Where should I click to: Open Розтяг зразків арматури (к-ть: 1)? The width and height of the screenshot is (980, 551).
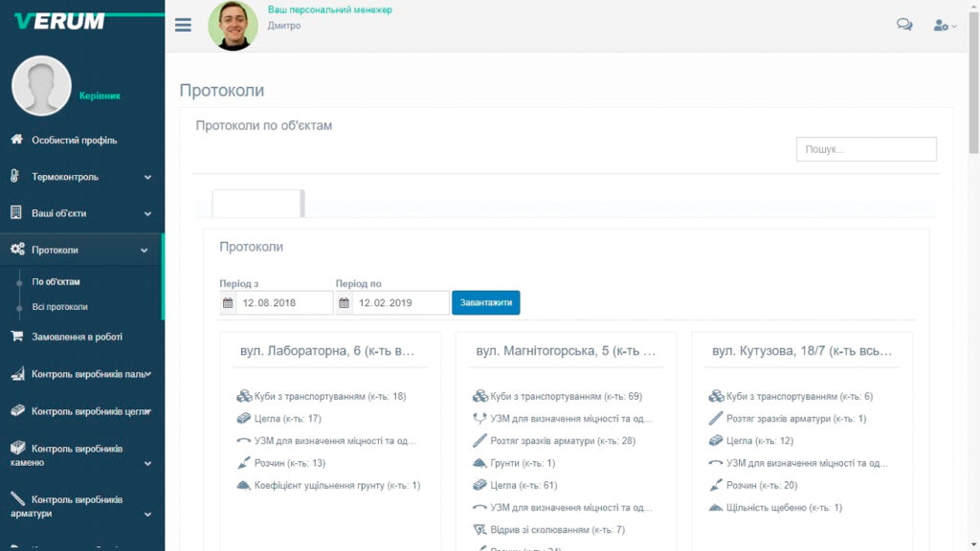click(796, 419)
